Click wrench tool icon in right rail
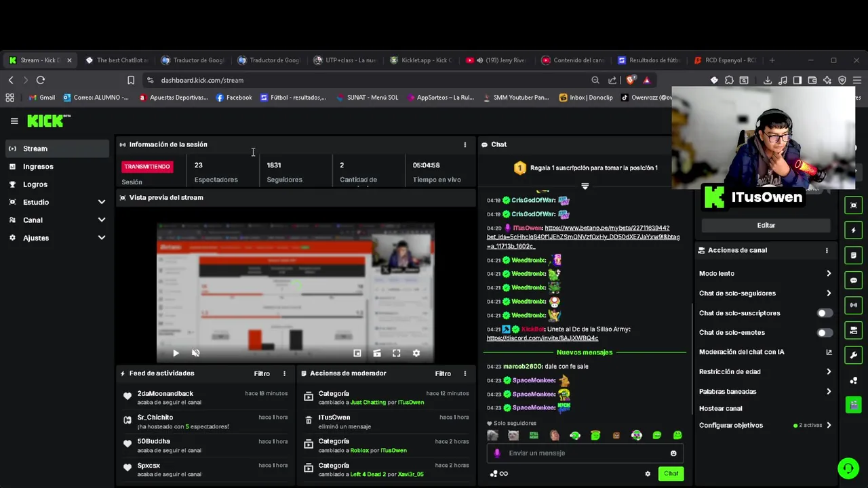Screen dimensions: 868x488 (x=854, y=355)
